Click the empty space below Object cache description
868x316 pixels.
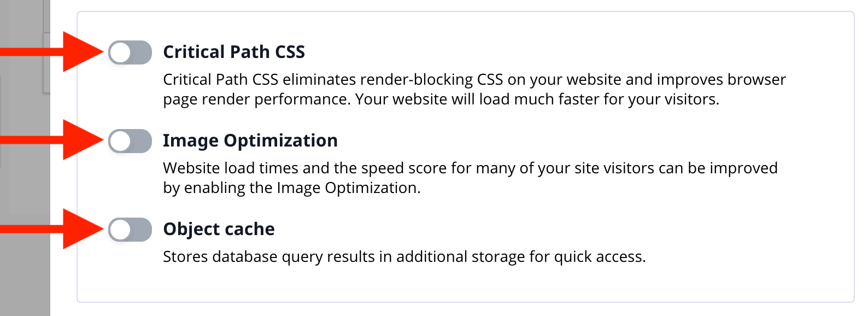(x=465, y=284)
